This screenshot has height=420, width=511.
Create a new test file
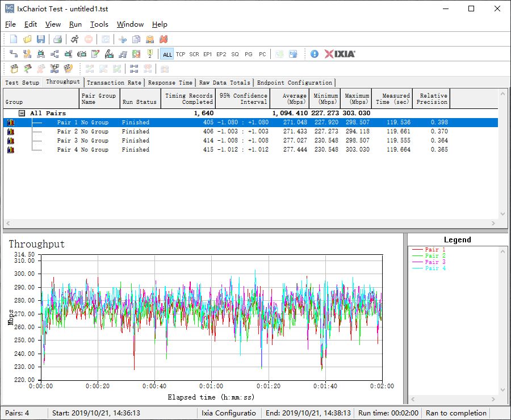(x=14, y=39)
